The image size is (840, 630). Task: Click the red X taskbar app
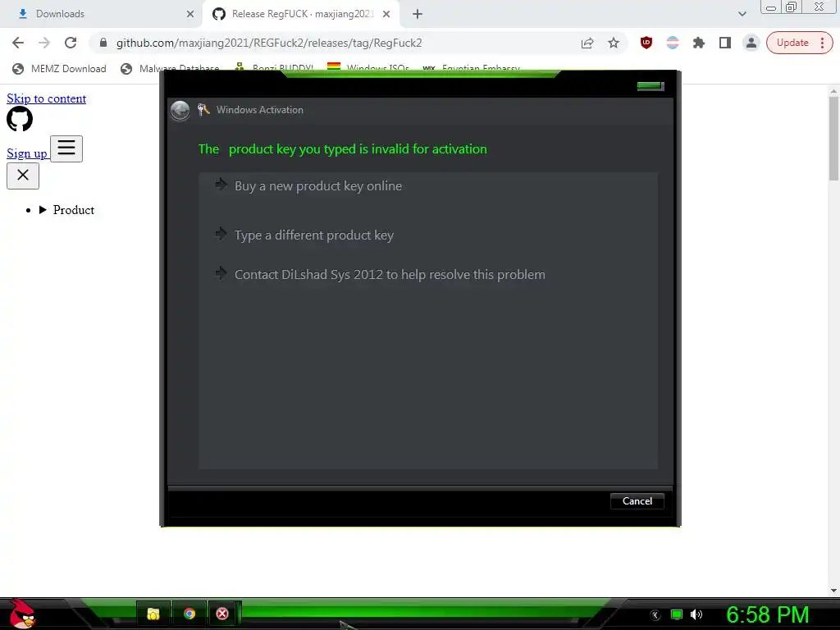tap(222, 614)
